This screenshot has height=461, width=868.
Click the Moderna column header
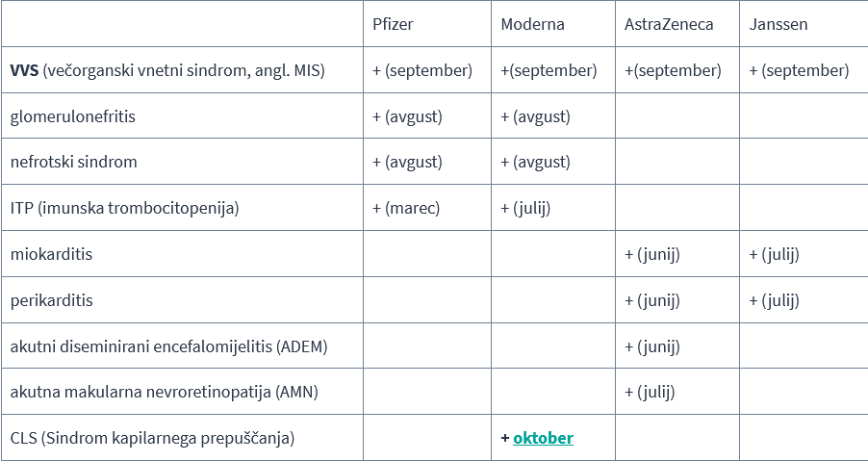pyautogui.click(x=532, y=24)
